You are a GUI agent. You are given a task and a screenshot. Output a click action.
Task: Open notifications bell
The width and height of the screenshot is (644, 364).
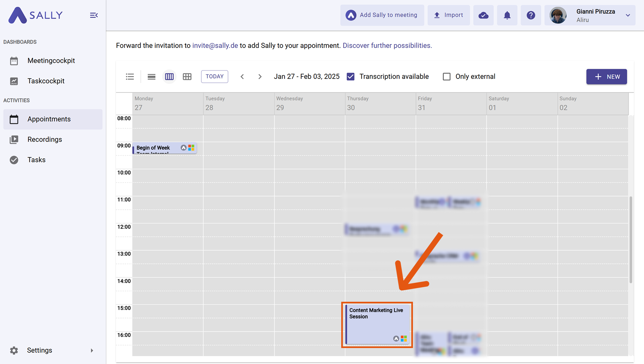point(507,15)
